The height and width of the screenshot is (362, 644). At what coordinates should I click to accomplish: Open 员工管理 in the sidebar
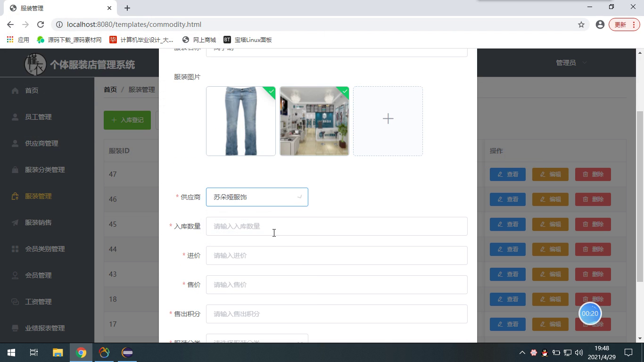pos(47,117)
